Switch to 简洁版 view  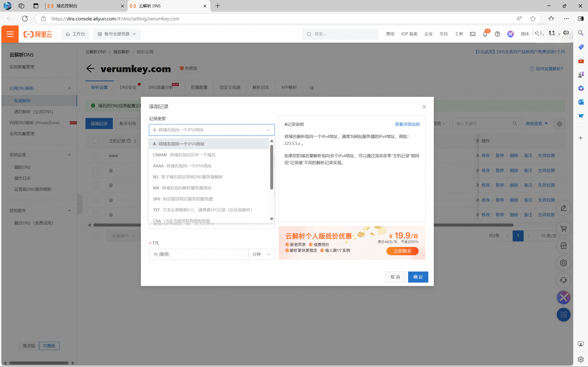(x=29, y=346)
